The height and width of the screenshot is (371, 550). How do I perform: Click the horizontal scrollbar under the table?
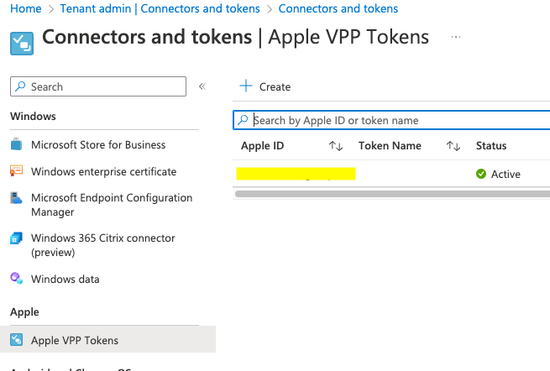coord(392,194)
